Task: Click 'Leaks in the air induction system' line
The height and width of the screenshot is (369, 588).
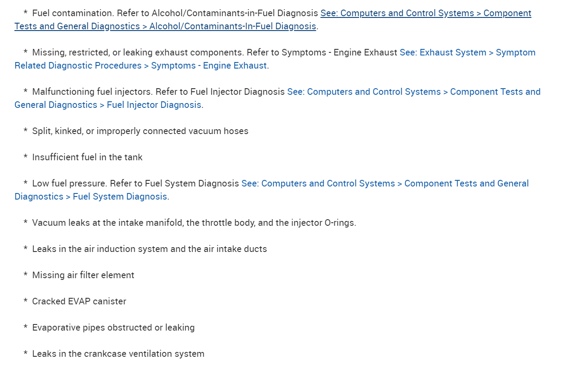Action: (149, 249)
